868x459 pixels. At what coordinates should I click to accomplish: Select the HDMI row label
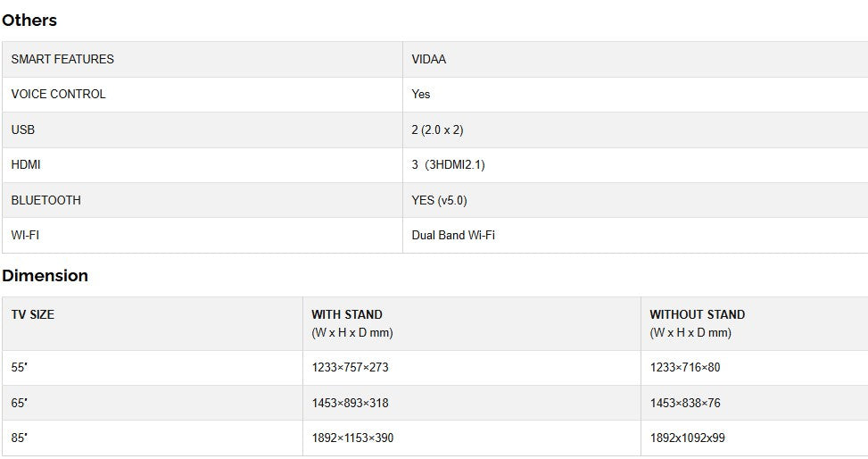(x=26, y=164)
